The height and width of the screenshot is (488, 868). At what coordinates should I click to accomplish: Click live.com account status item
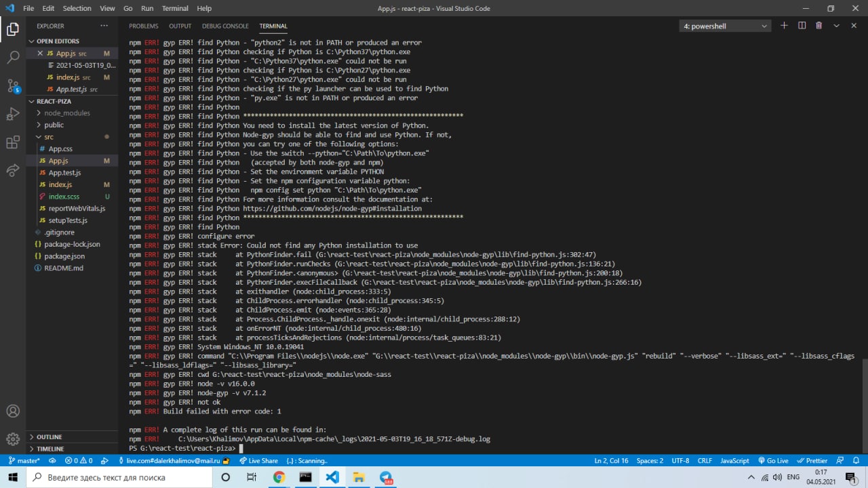[x=174, y=460]
